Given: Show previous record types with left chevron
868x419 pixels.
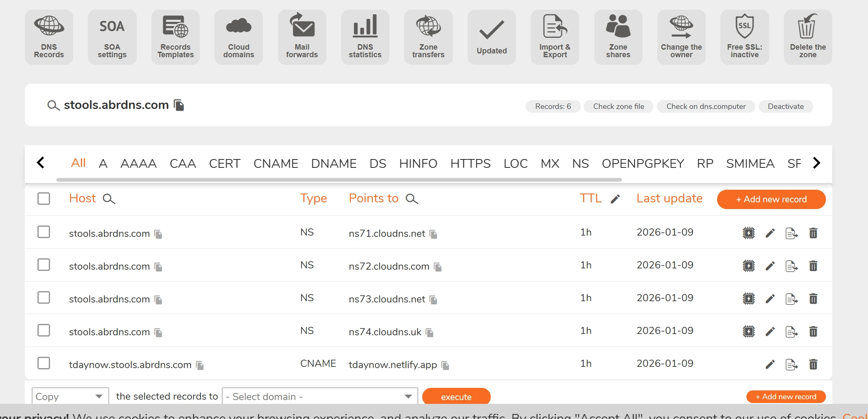Looking at the screenshot, I should click(x=41, y=163).
